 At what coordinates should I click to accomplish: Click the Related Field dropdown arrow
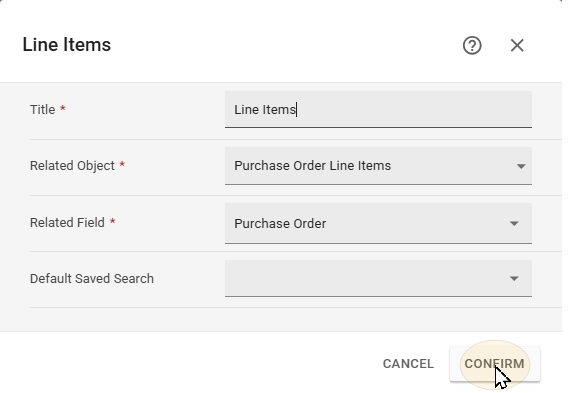(514, 223)
